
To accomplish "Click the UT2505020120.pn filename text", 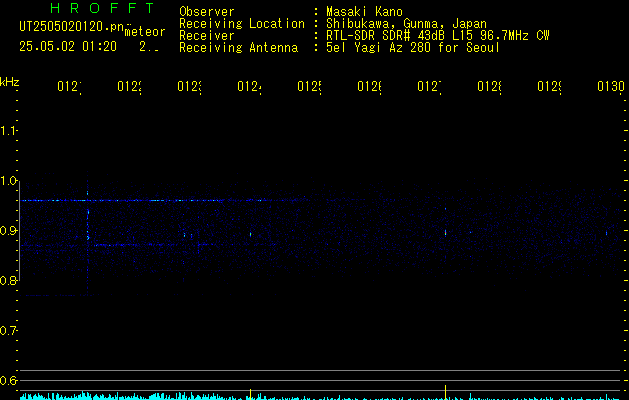I will (x=72, y=27).
